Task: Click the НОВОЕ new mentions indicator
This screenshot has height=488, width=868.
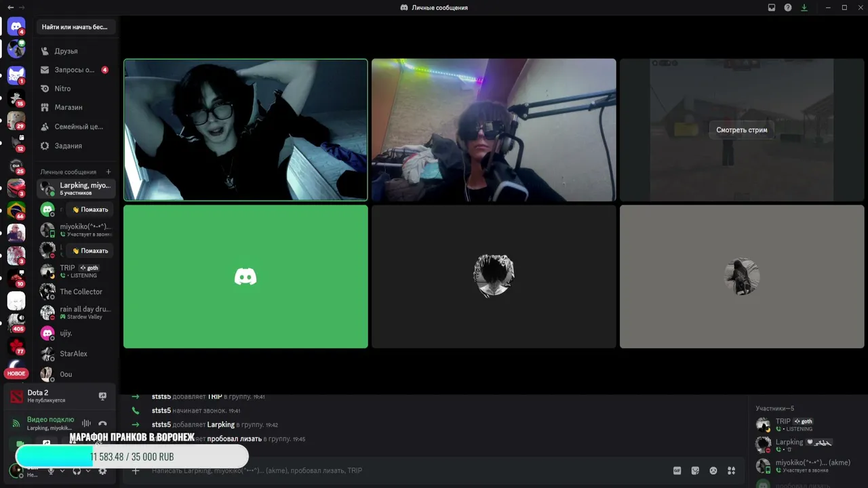Action: pyautogui.click(x=16, y=373)
